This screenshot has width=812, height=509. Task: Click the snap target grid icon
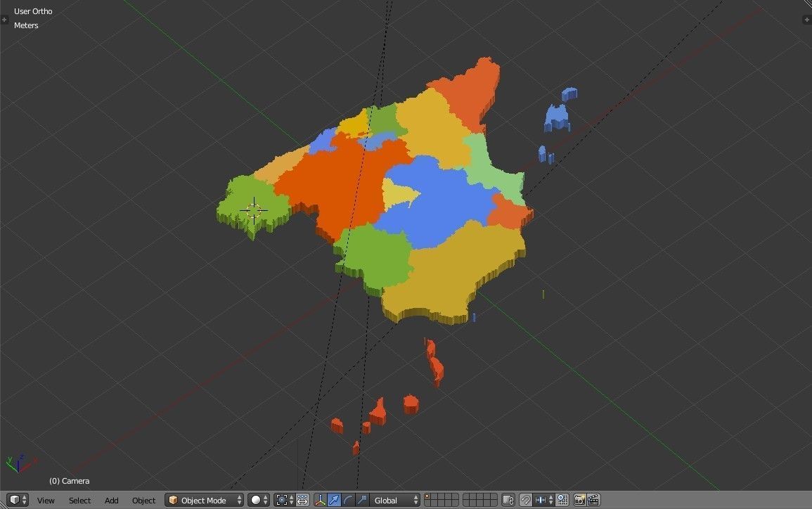[x=562, y=500]
